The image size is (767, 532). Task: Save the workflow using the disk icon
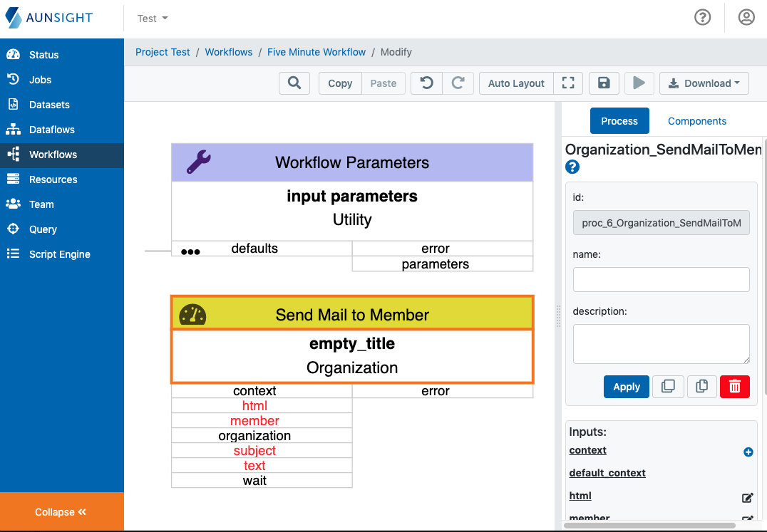[604, 83]
